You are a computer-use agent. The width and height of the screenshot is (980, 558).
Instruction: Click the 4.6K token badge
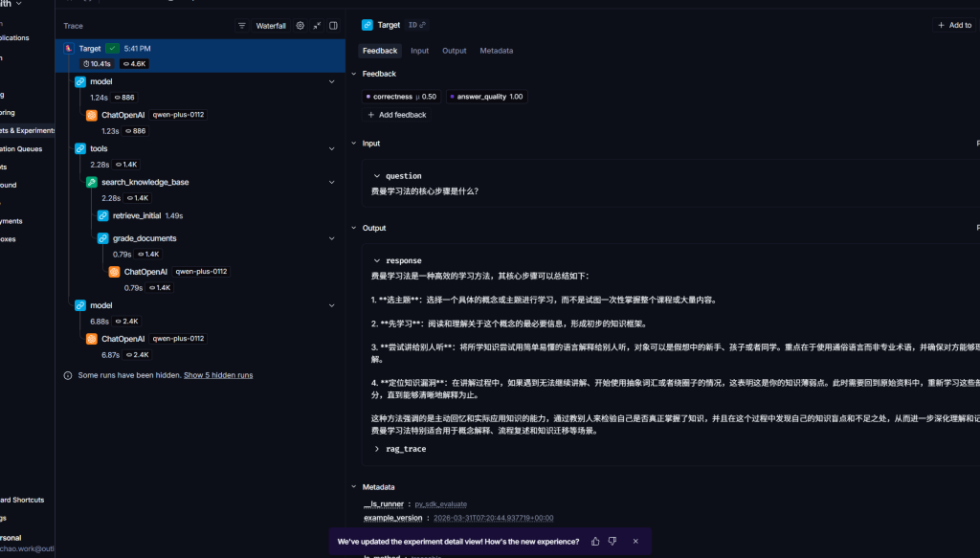tap(134, 64)
